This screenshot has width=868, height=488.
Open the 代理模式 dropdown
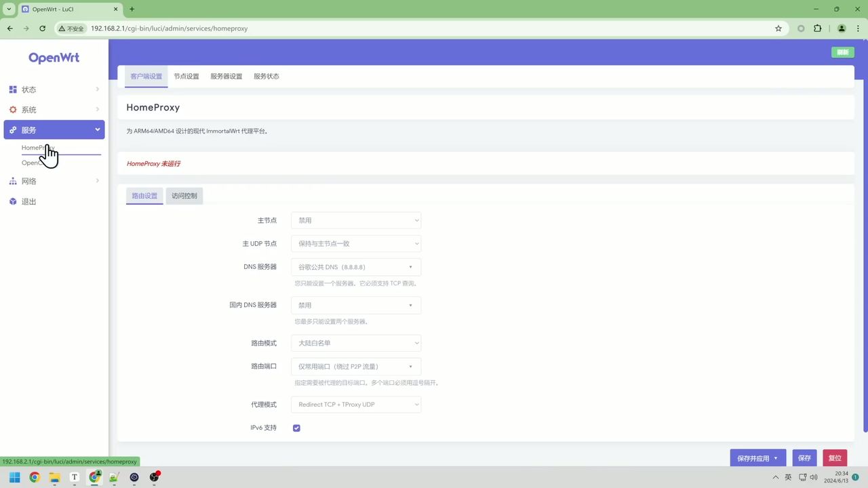(356, 404)
